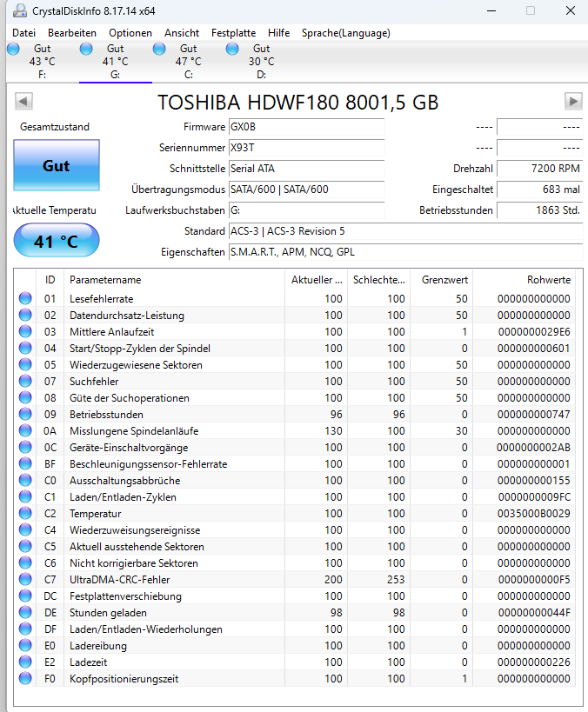
Task: Click the status orb for Beschleunigungssensor-Fehlerrate
Action: 25,463
